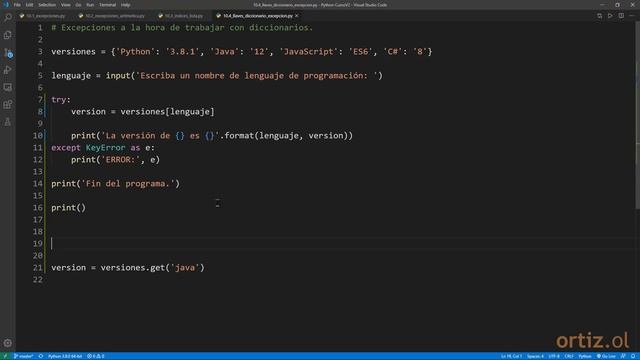Screen dimensions: 640x360
Task: Click 'KeyError' in the except clause
Action: pyautogui.click(x=105, y=148)
